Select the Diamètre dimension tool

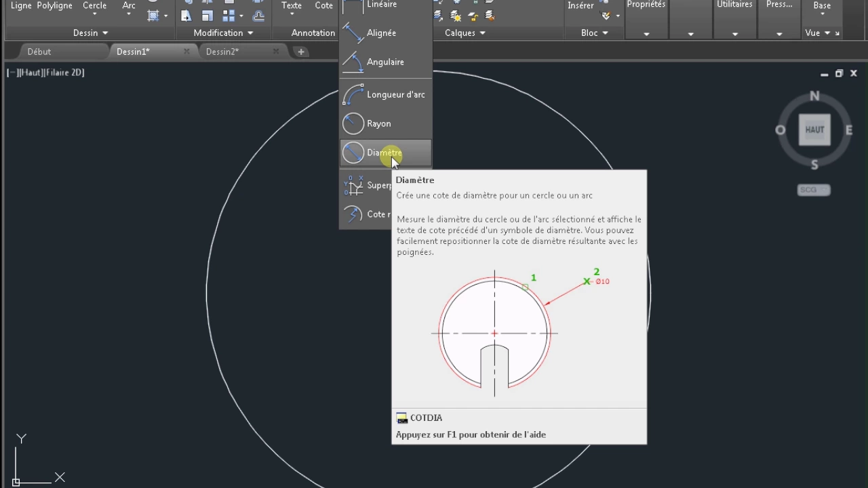click(385, 152)
